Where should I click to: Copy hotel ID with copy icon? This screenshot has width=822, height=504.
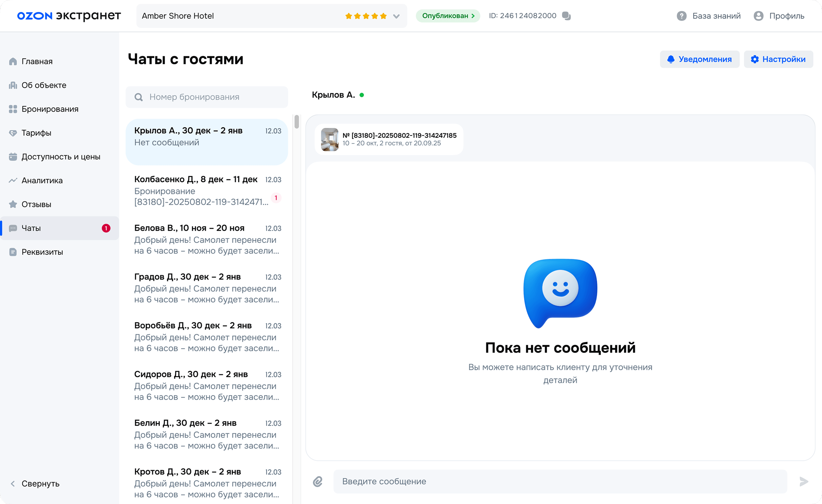[x=566, y=16]
